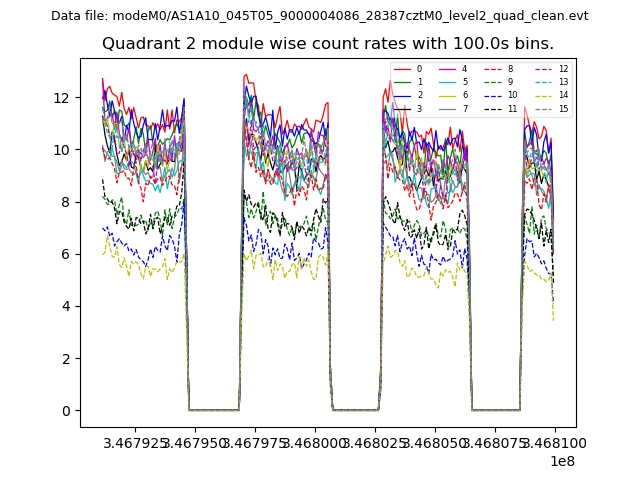The image size is (640, 480).
Task: Click the solid blue legend swatch for module 2
Action: (x=401, y=95)
